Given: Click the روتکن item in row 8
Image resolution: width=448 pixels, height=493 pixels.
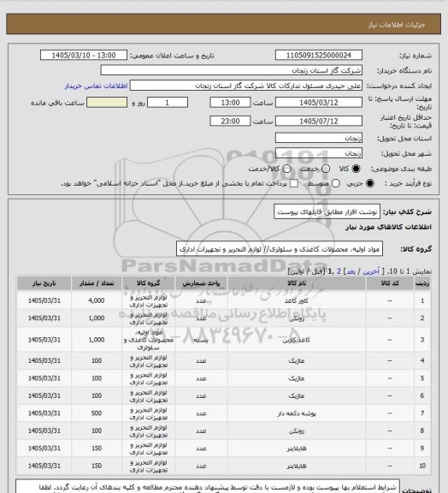Looking at the screenshot, I should tap(297, 431).
